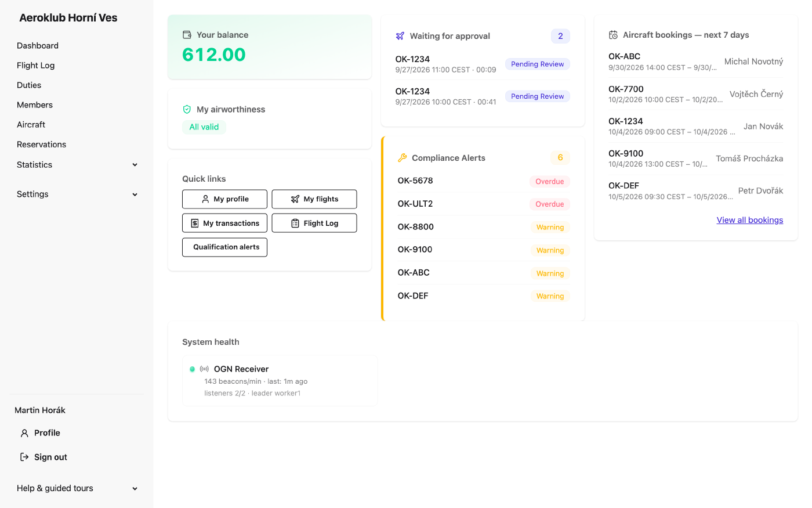Open the pending OK-1234 flight at 10:00 CEST

pyautogui.click(x=483, y=96)
